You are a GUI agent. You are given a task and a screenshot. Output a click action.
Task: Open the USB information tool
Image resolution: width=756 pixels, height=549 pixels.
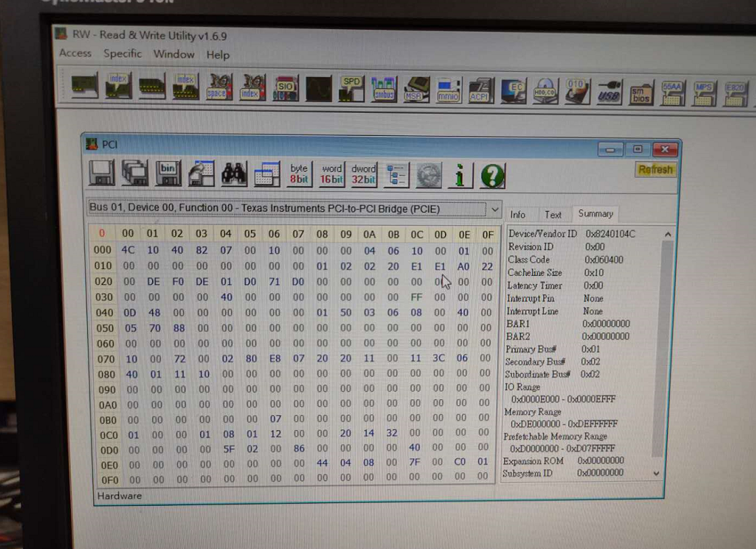[x=609, y=92]
